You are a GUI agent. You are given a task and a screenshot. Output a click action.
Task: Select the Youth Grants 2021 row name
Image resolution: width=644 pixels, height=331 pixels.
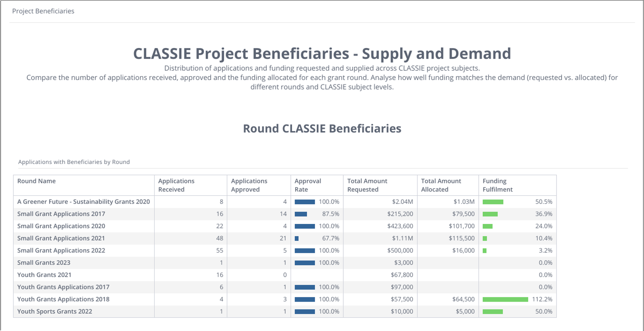pyautogui.click(x=44, y=275)
